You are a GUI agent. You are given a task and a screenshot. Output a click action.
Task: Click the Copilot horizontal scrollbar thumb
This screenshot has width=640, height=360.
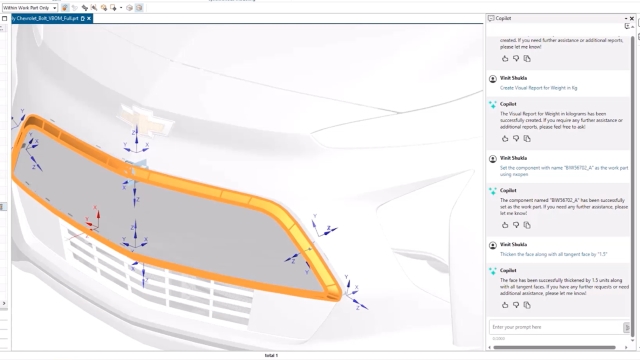[554, 347]
